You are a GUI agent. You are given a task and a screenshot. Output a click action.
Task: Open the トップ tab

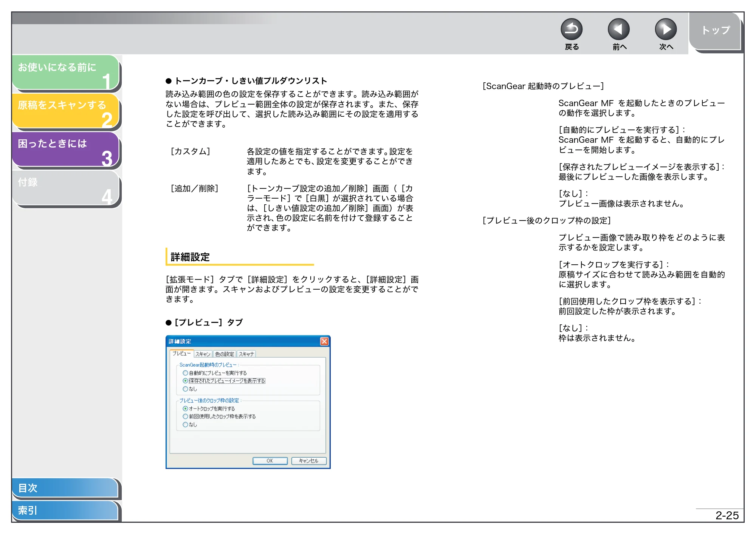tap(715, 31)
